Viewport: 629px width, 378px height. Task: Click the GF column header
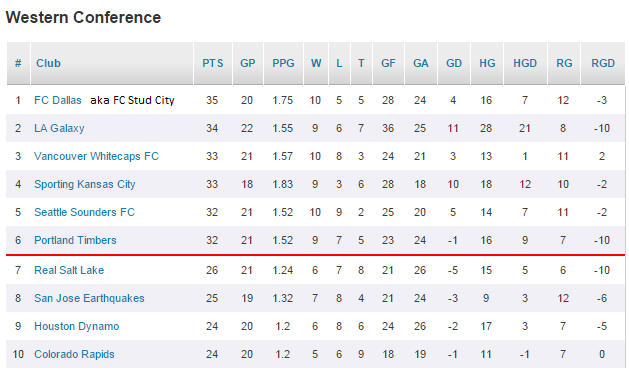coord(388,63)
